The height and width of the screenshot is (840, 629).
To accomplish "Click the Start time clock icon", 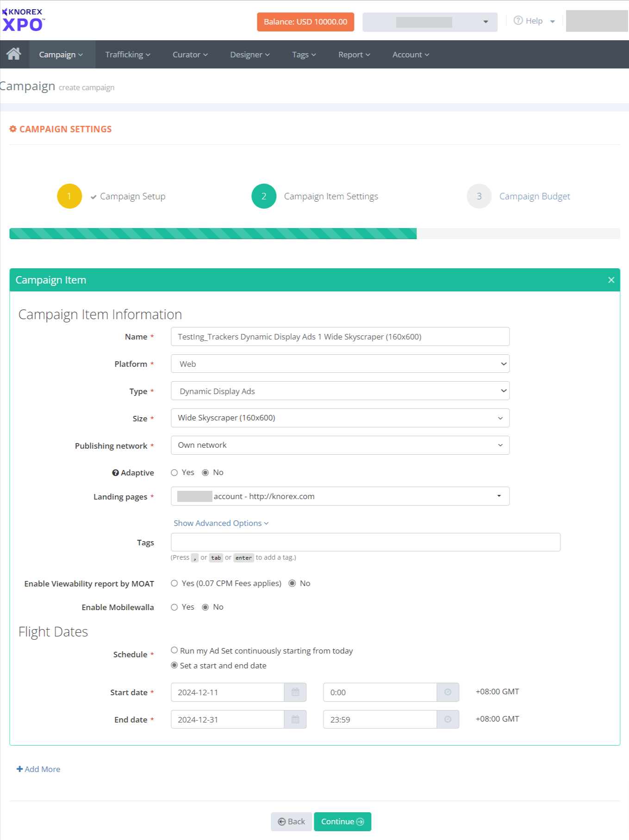I will click(x=448, y=692).
